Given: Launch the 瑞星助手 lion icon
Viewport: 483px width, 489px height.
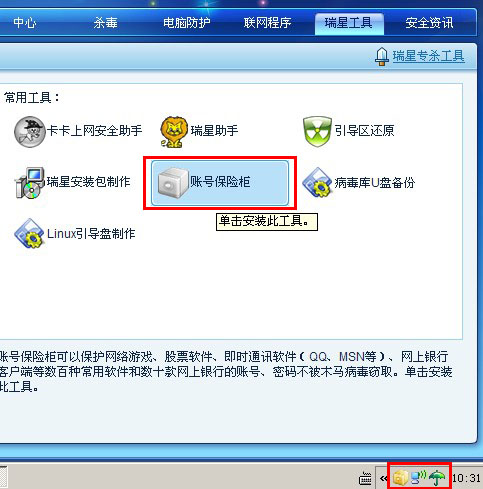Looking at the screenshot, I should 173,132.
